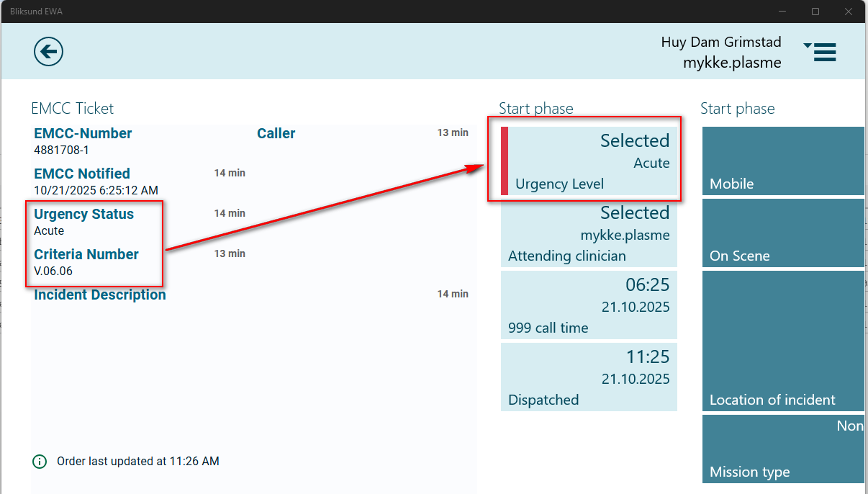Click the Incident Description heading
Viewport: 868px width, 494px height.
(x=100, y=295)
